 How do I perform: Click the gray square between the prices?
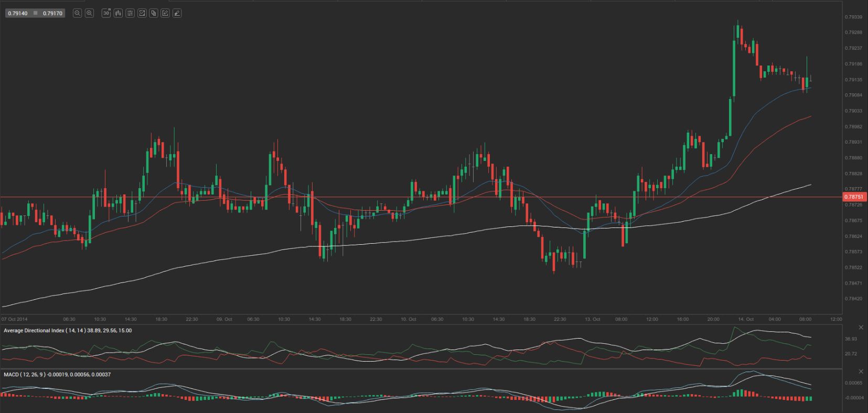[x=36, y=13]
